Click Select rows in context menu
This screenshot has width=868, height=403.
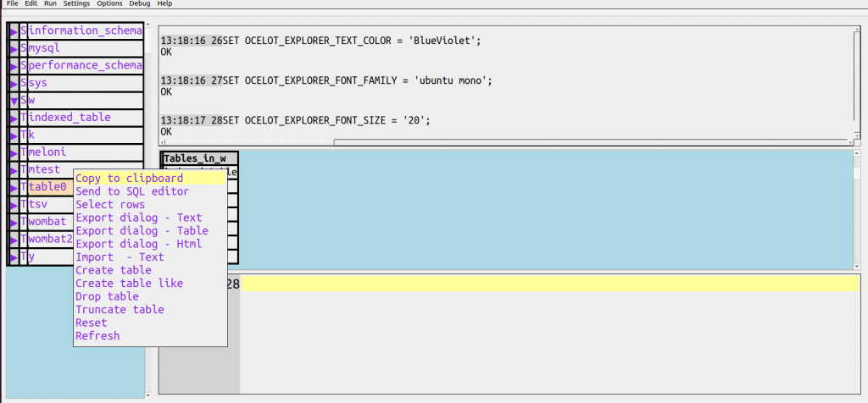pos(110,205)
